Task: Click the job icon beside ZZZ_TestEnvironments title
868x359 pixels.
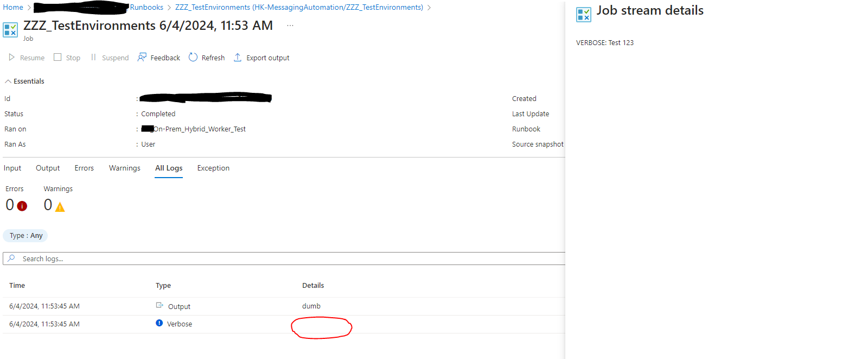Action: point(10,30)
